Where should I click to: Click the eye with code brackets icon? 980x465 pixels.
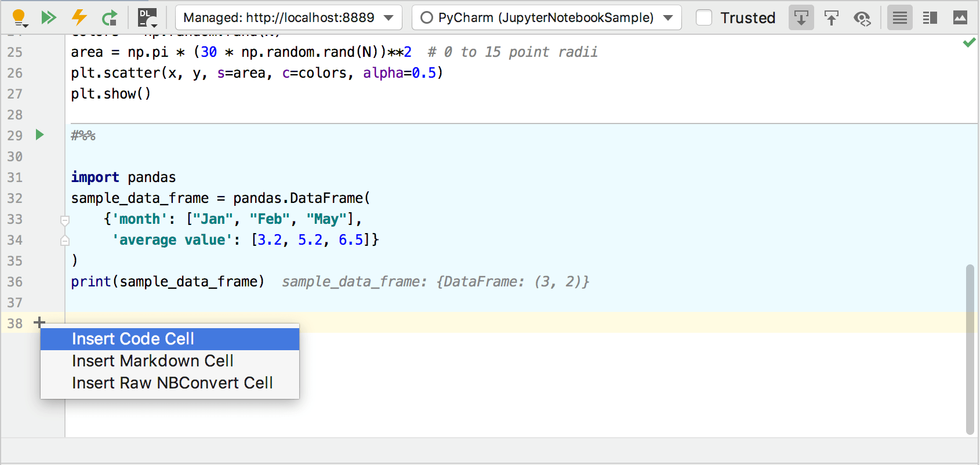(x=862, y=19)
